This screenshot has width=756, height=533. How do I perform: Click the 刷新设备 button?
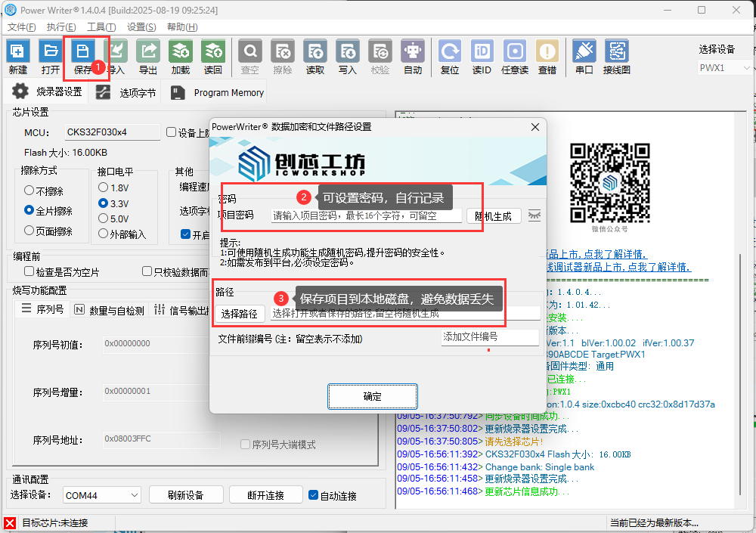[x=186, y=495]
